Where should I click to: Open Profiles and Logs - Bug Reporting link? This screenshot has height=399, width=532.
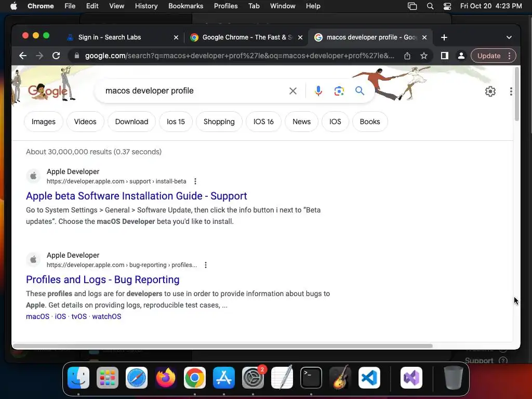point(103,280)
